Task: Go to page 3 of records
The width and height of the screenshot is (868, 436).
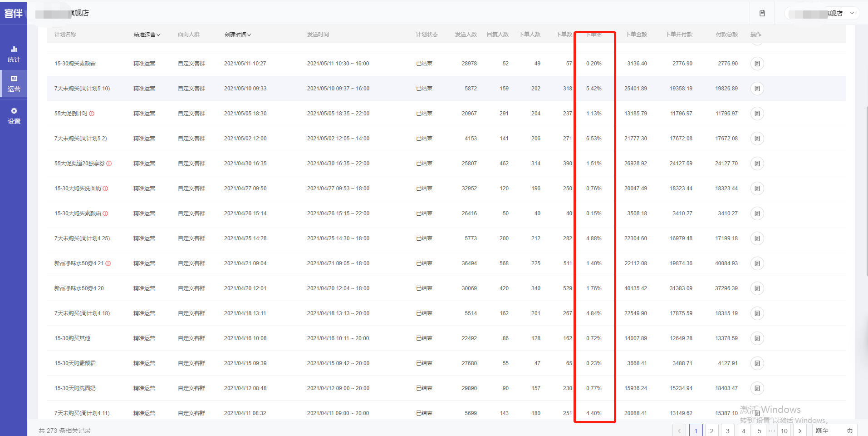Action: [x=727, y=431]
